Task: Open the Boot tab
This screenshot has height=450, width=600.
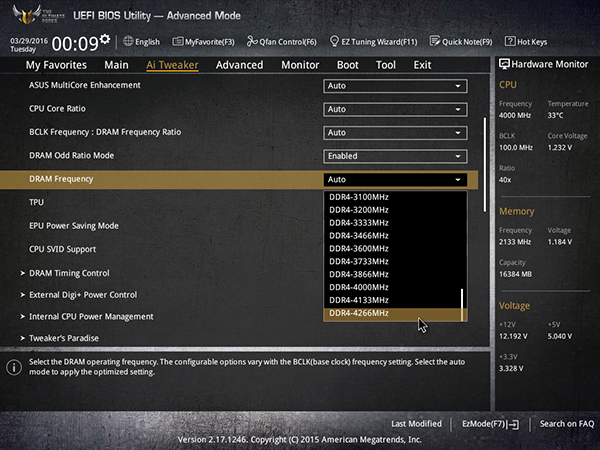Action: tap(348, 65)
